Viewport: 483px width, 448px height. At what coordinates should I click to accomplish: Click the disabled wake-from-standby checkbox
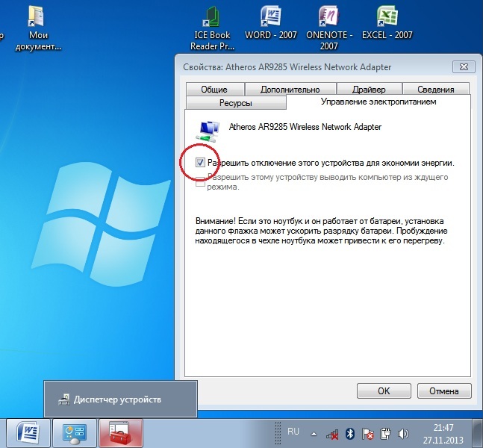(199, 180)
